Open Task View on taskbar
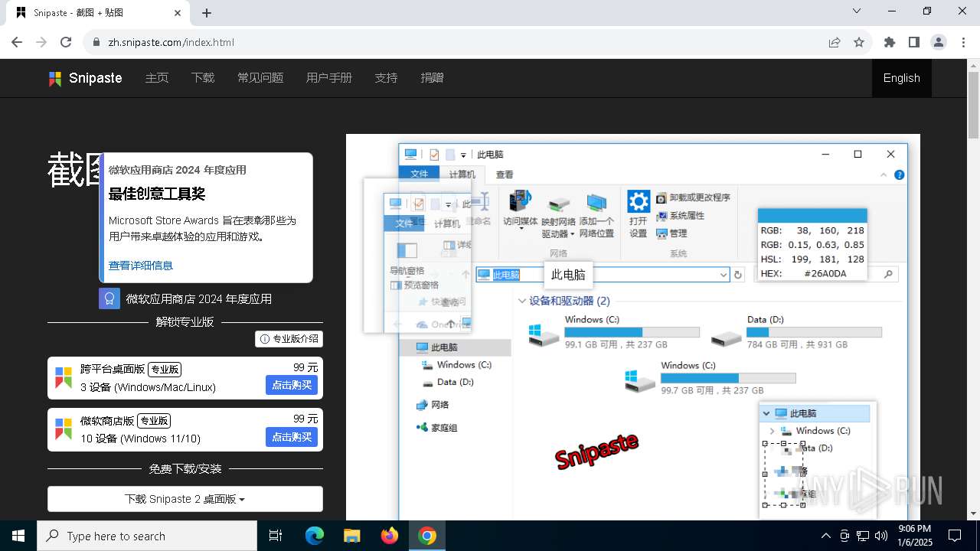Screen dimensions: 980x551 tap(276, 536)
